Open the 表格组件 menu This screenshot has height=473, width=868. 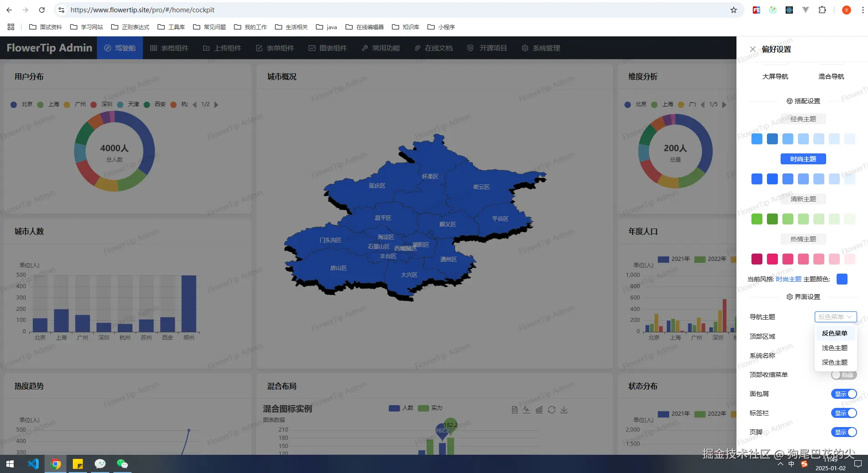[x=169, y=48]
